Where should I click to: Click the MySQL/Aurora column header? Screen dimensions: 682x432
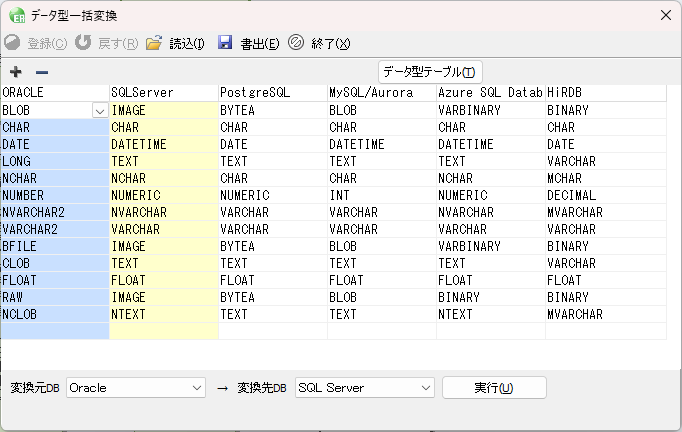(382, 93)
